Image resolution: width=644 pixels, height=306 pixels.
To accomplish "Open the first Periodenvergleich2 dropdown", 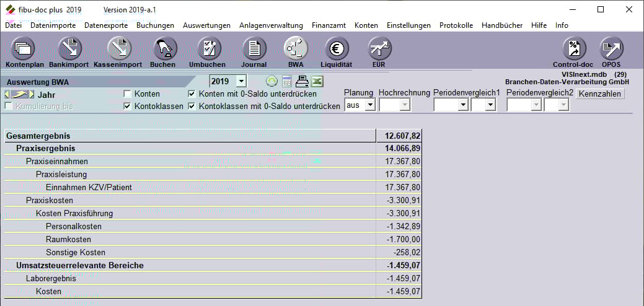I will point(536,105).
